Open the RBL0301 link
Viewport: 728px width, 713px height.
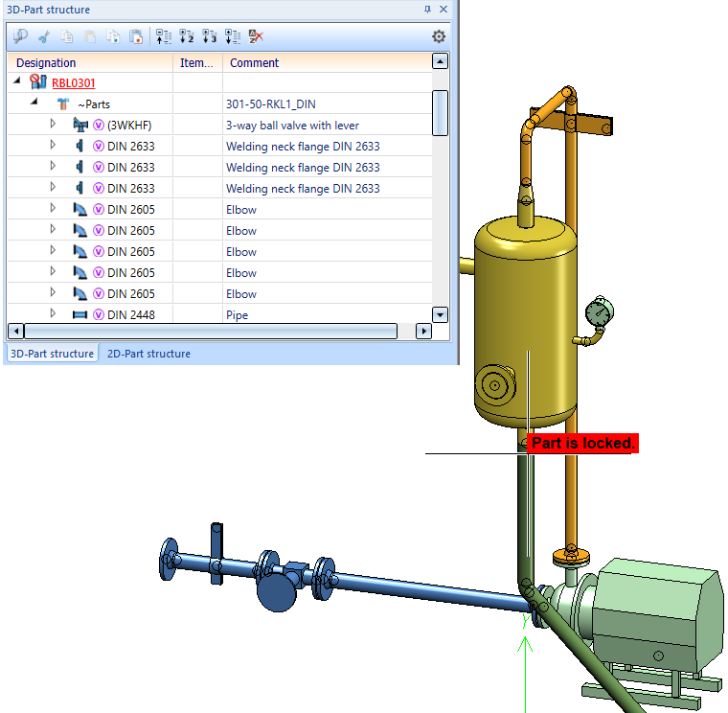coord(74,83)
